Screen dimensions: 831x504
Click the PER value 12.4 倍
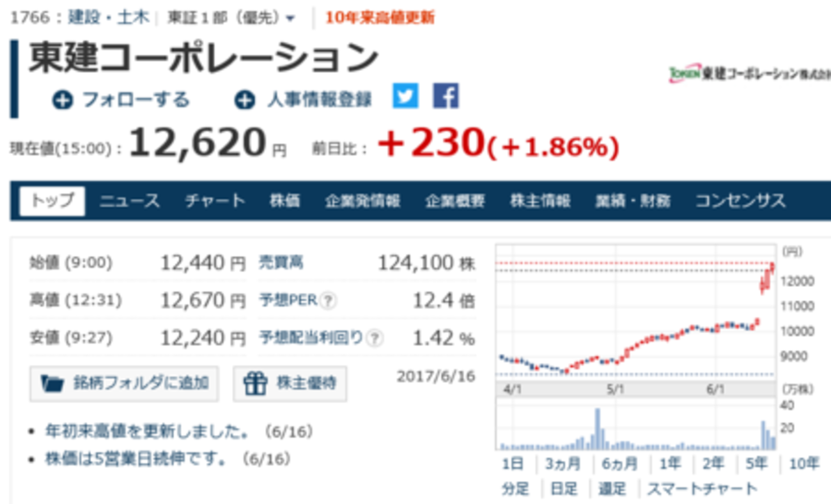(444, 300)
